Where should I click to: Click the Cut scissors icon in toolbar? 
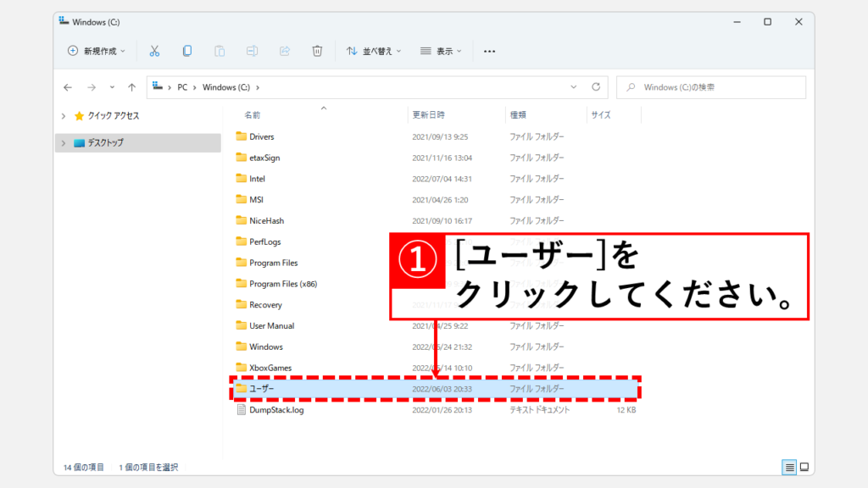pyautogui.click(x=154, y=51)
